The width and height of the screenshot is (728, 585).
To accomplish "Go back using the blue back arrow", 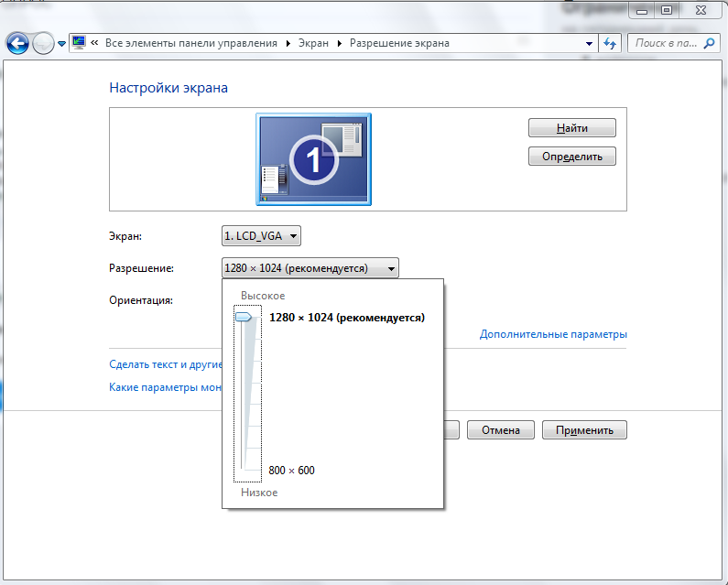I will 17,44.
